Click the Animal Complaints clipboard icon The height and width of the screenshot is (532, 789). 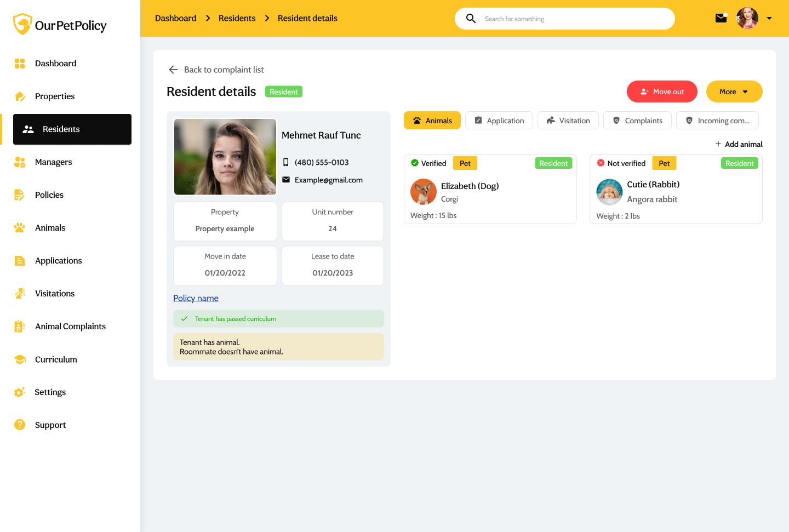[x=20, y=327]
